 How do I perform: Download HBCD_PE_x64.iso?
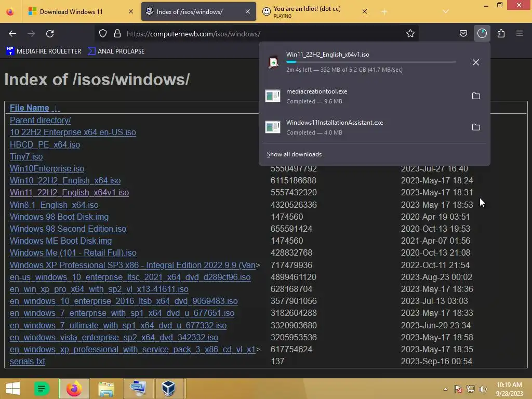tap(45, 144)
